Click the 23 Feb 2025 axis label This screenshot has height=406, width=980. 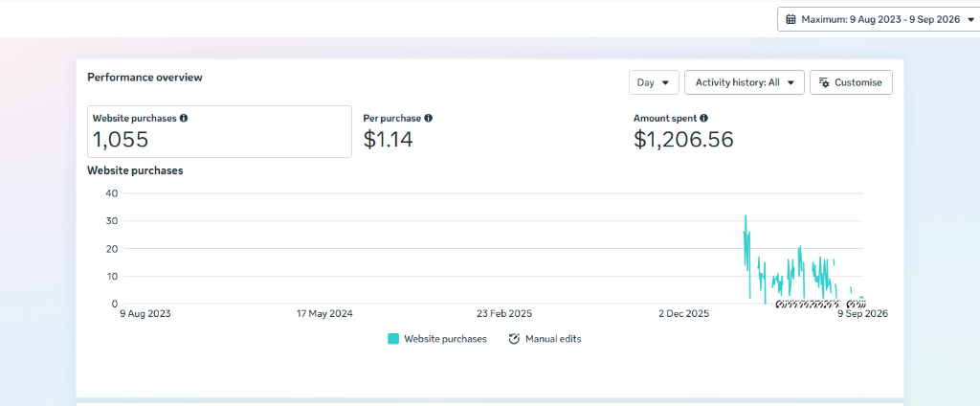503,313
